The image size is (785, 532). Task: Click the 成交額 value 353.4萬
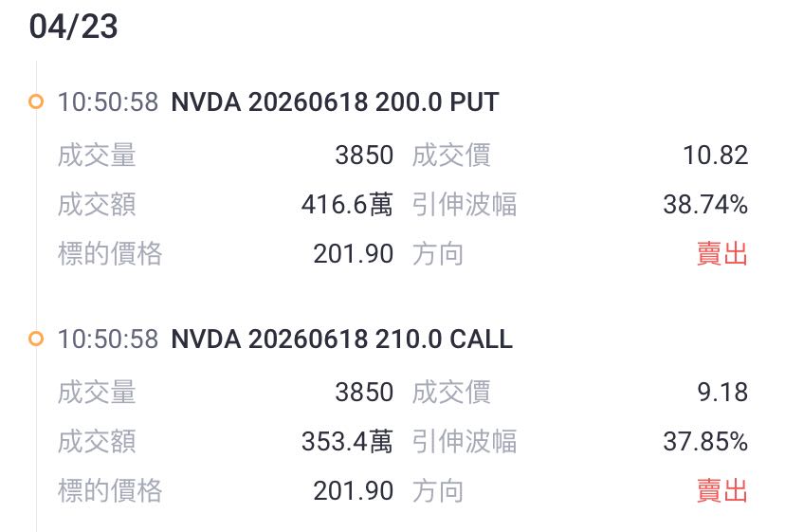tap(347, 441)
